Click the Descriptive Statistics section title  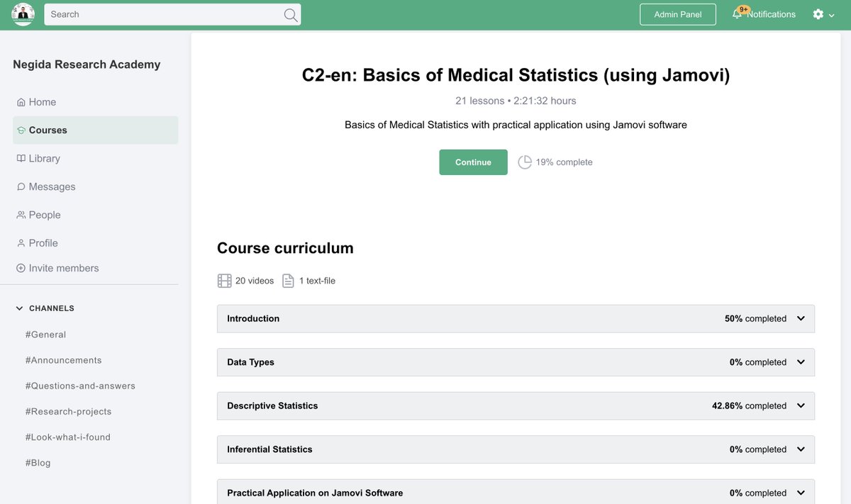point(272,405)
